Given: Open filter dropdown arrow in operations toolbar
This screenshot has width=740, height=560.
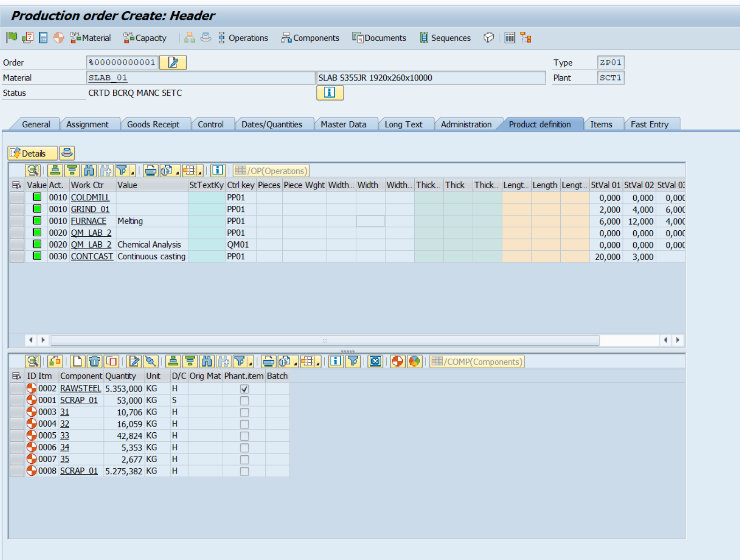Looking at the screenshot, I should coord(133,173).
